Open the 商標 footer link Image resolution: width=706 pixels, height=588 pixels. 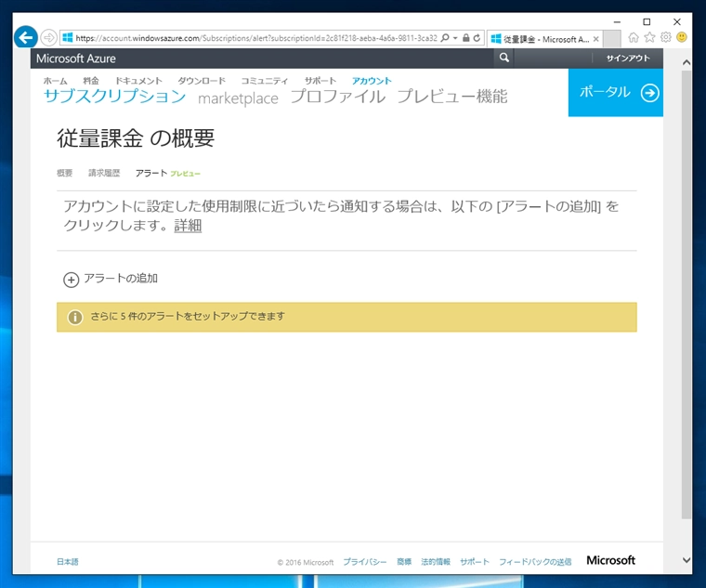pos(404,562)
